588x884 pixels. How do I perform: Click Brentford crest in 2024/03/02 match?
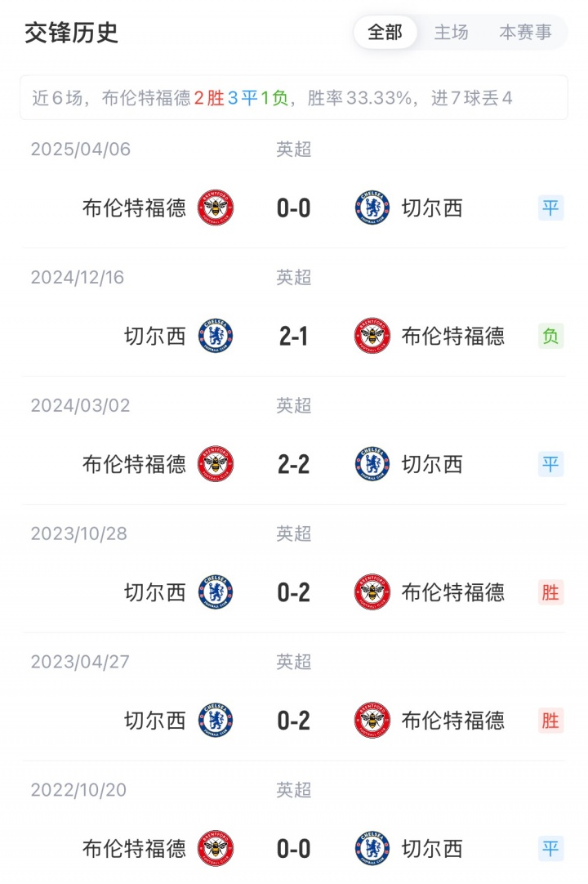(216, 464)
